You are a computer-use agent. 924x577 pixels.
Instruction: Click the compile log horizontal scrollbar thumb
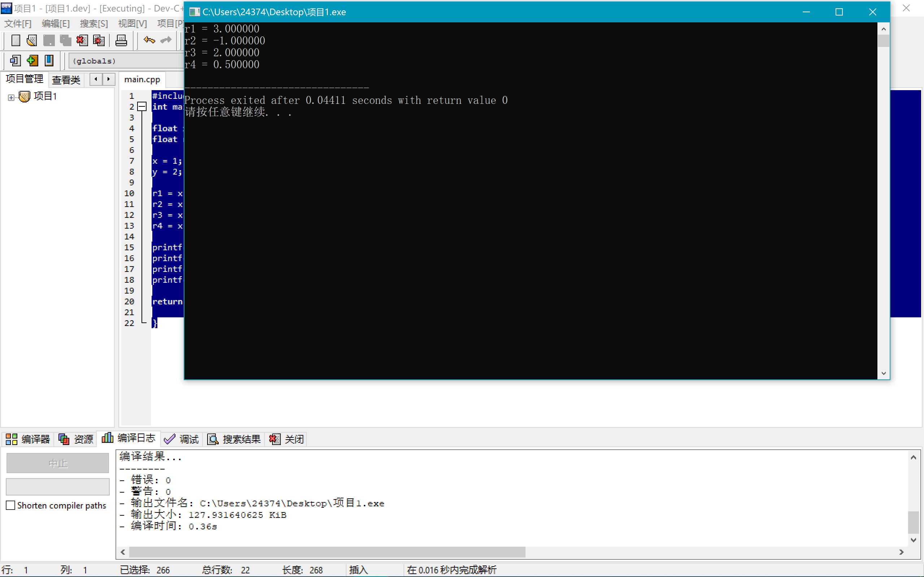point(327,552)
